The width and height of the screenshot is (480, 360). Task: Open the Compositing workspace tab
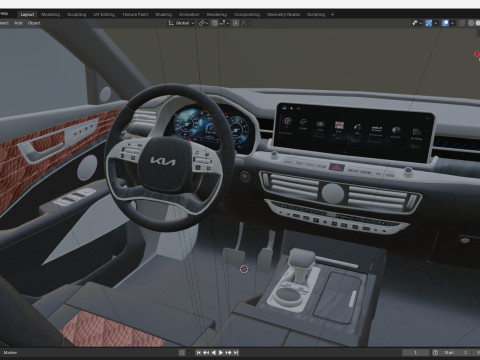tap(247, 15)
